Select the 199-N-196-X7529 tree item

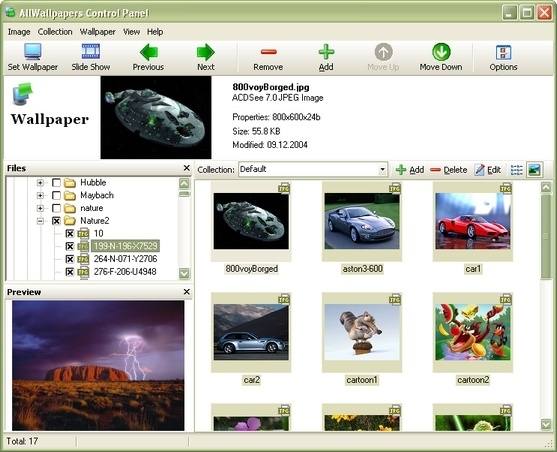(x=125, y=246)
